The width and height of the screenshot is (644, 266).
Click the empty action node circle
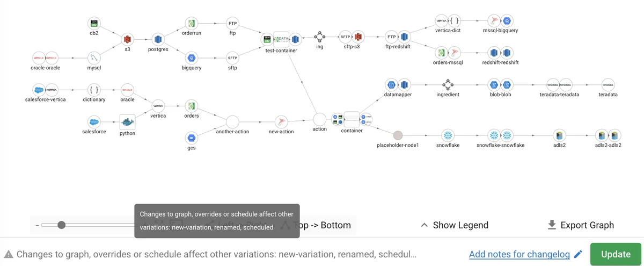tap(319, 118)
